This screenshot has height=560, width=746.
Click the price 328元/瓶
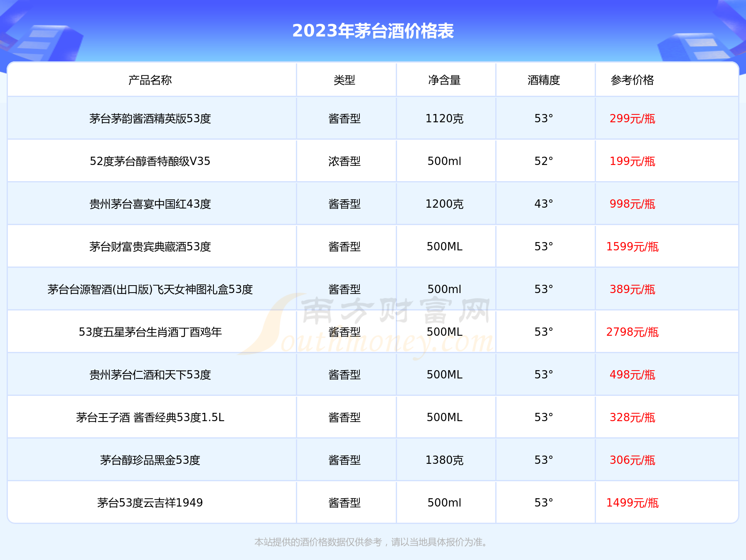[x=632, y=417]
